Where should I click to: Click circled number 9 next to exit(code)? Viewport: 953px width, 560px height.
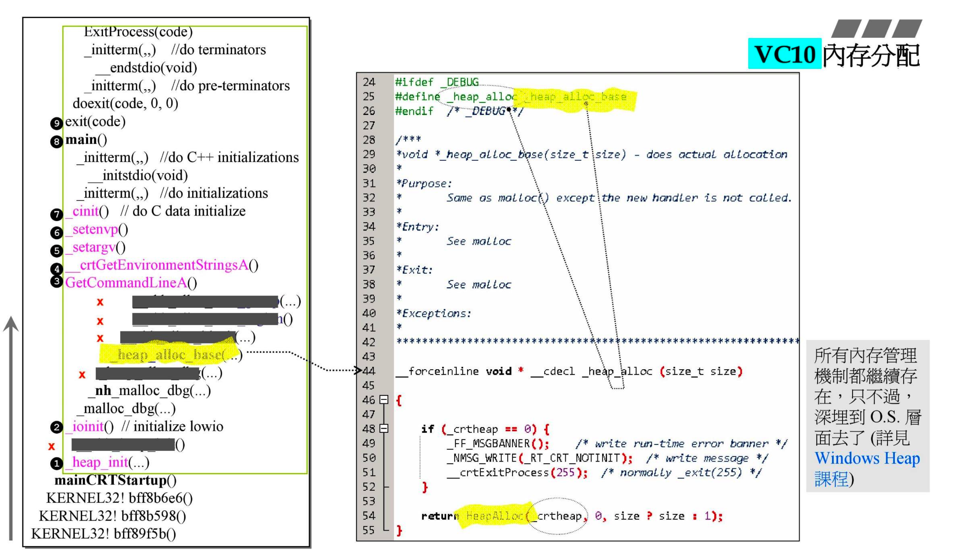pos(56,123)
